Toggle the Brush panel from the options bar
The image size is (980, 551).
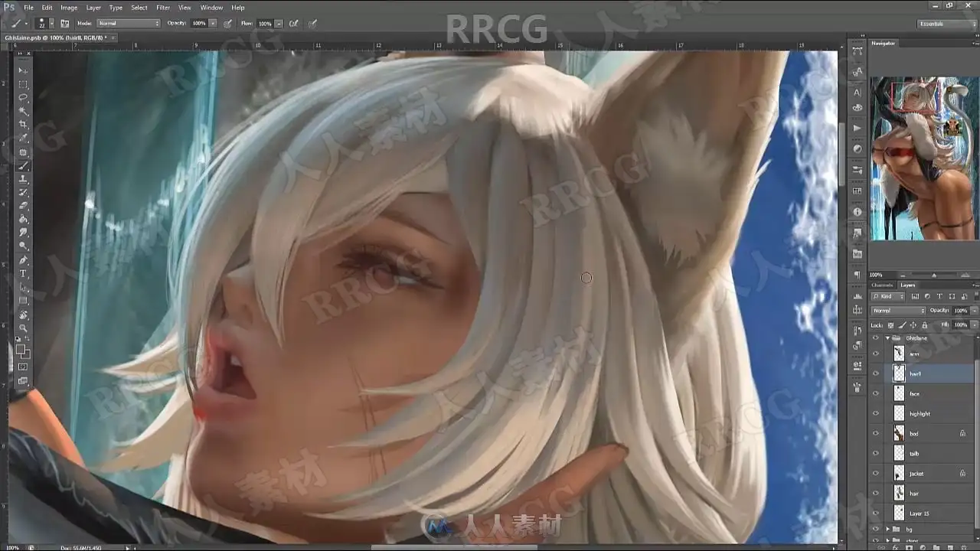65,24
